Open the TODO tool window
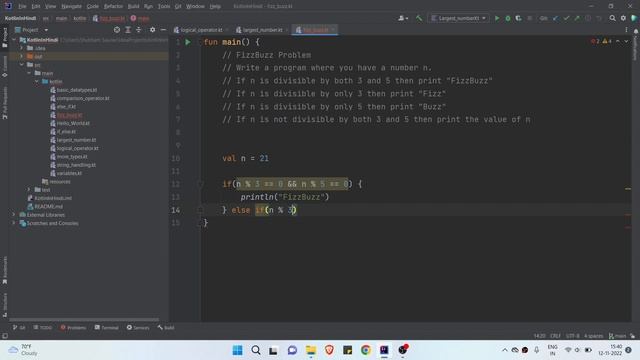The width and height of the screenshot is (640, 360). pos(43,328)
